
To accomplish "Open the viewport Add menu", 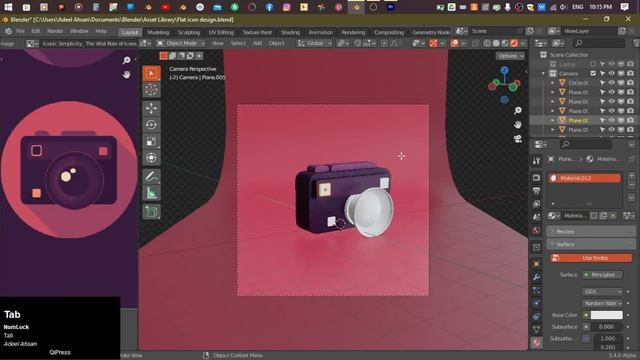I will (x=257, y=43).
